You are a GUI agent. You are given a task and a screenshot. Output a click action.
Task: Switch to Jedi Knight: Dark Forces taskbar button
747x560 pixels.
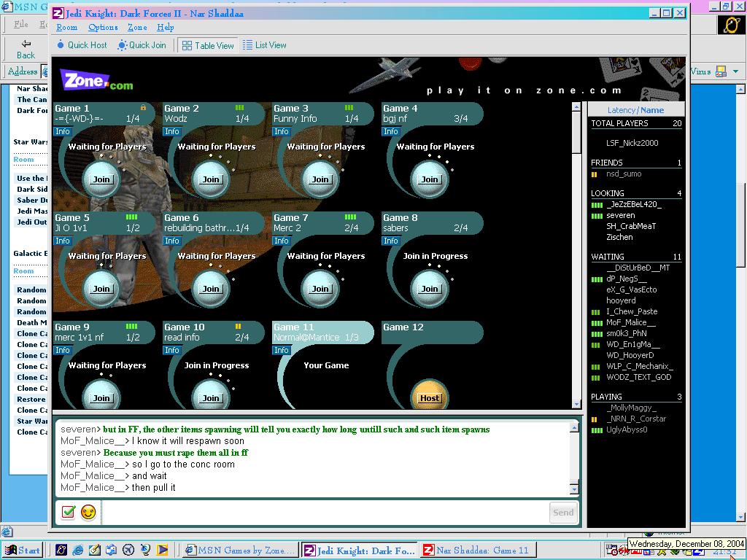pyautogui.click(x=360, y=550)
